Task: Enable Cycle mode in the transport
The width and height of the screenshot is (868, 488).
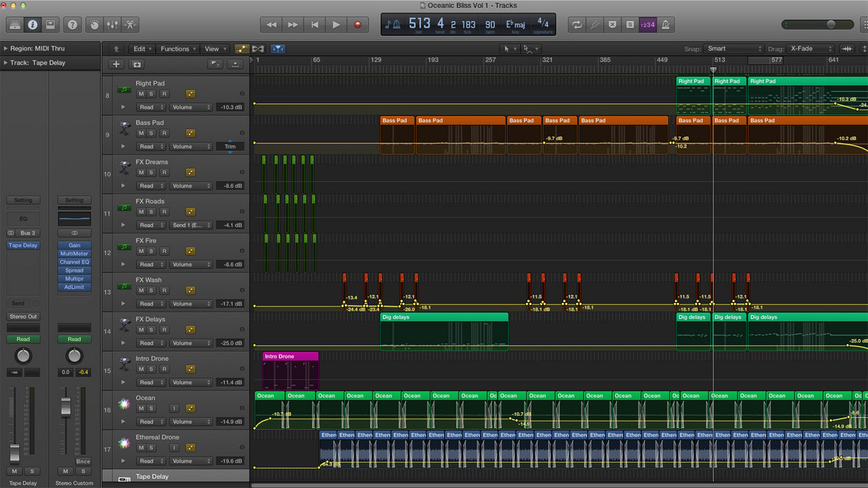Action: tap(576, 25)
